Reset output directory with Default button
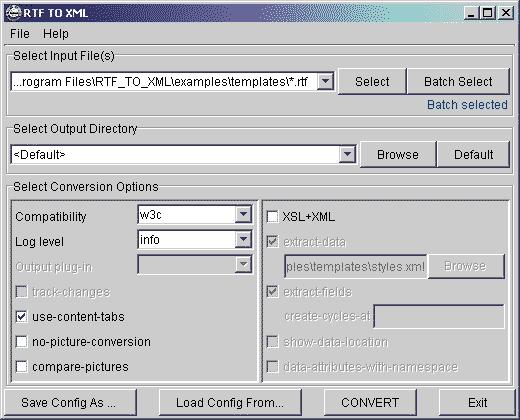The height and width of the screenshot is (420, 520). 473,155
